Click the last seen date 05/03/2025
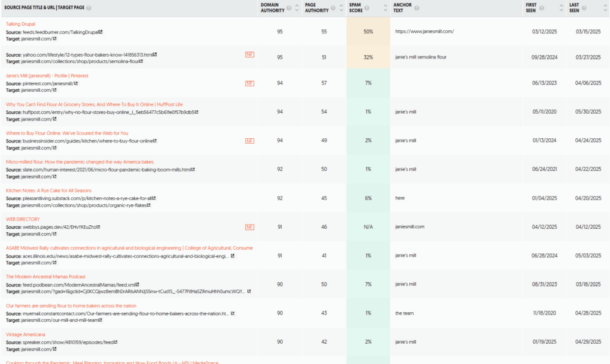Screen dimensions: 610x364 pyautogui.click(x=588, y=256)
